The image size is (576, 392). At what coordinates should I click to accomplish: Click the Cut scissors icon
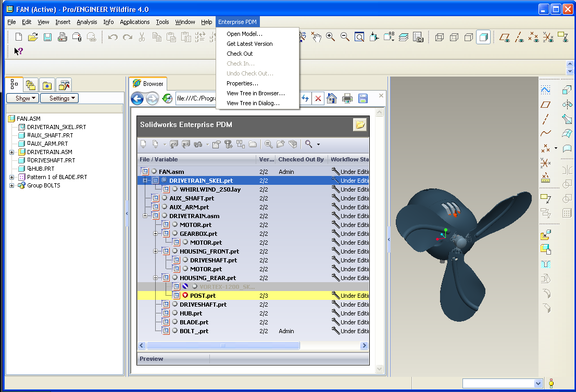(142, 37)
